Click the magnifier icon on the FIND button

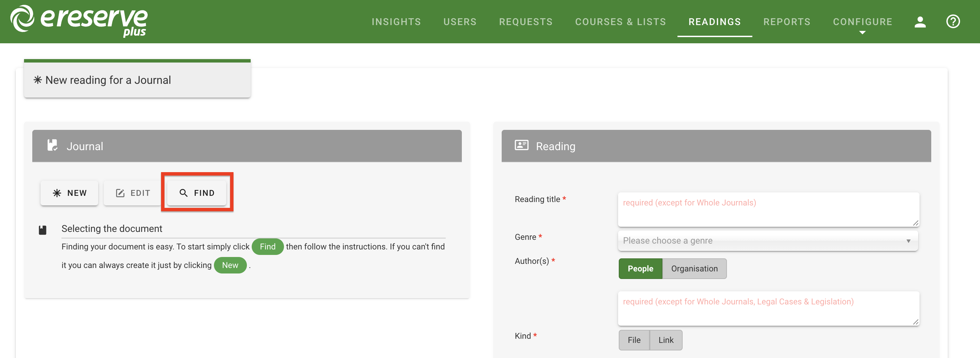tap(184, 193)
